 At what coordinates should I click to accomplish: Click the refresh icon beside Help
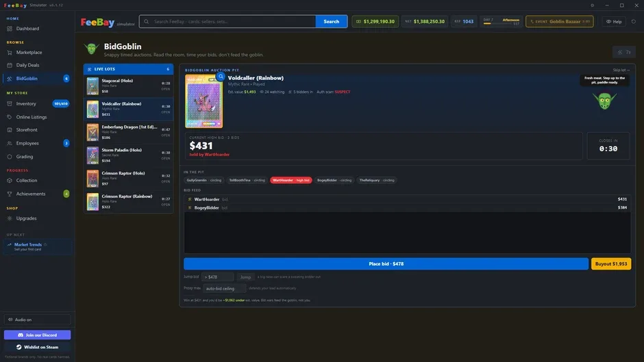coord(633,21)
